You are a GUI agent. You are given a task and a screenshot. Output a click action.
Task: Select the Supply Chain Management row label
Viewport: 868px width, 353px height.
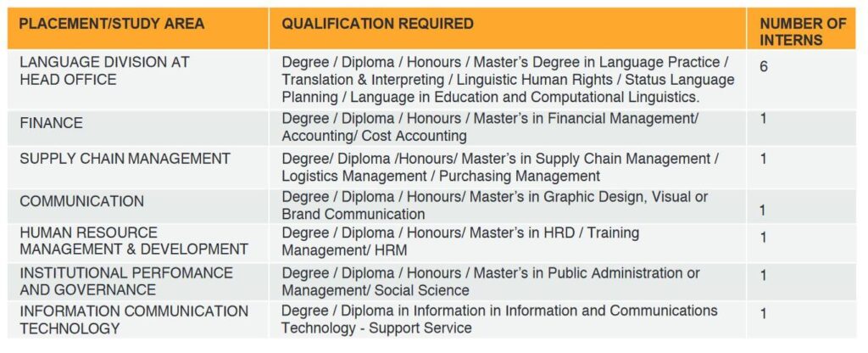coord(125,159)
